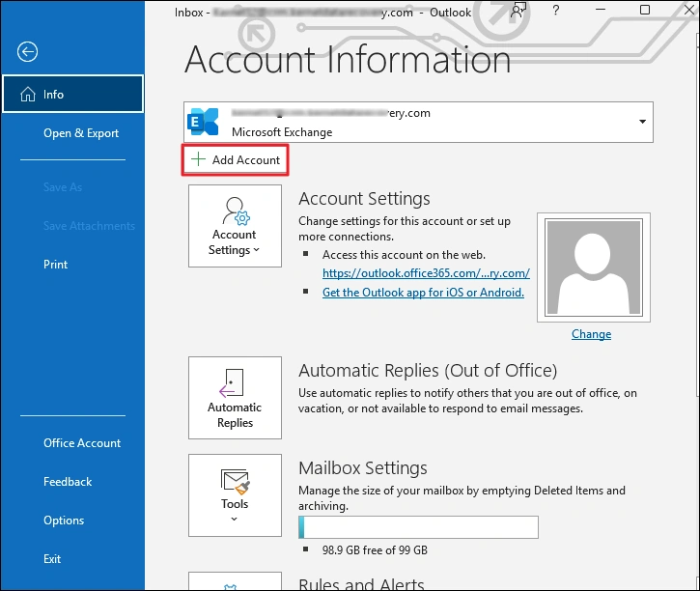The image size is (700, 591).
Task: Open Help with the question mark icon
Action: click(556, 10)
